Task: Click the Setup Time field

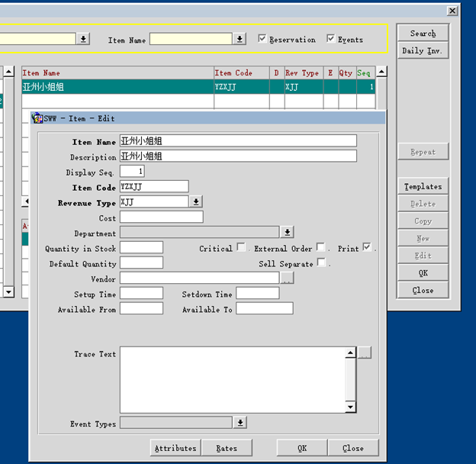Action: click(x=141, y=293)
